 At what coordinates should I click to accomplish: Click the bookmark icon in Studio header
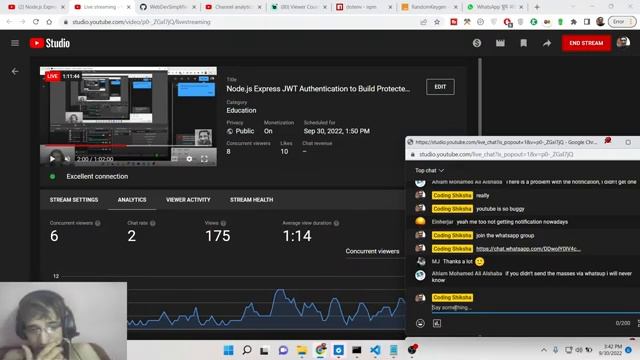(x=523, y=43)
